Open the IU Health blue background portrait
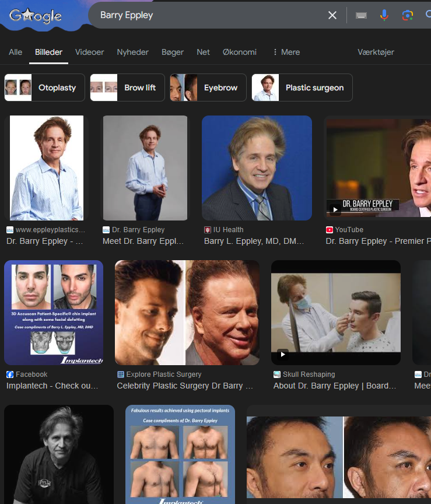 click(x=257, y=168)
